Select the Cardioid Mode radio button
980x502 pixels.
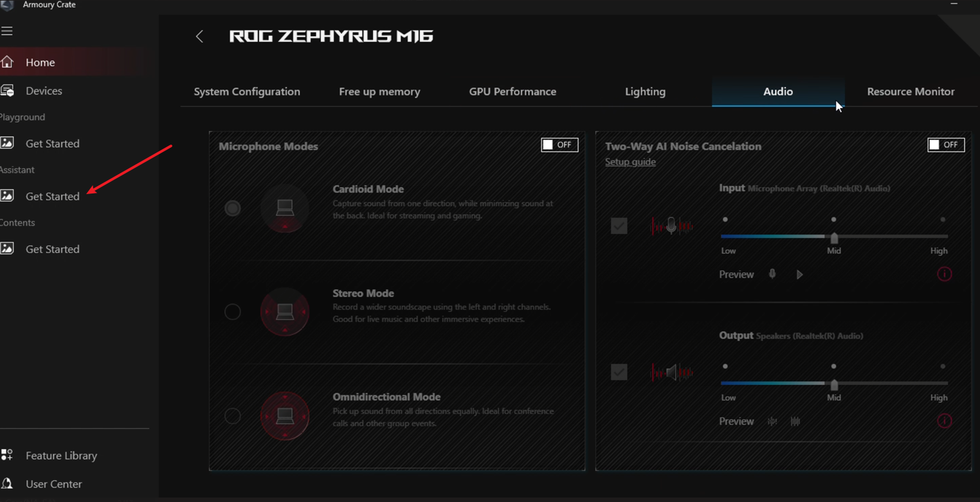233,208
